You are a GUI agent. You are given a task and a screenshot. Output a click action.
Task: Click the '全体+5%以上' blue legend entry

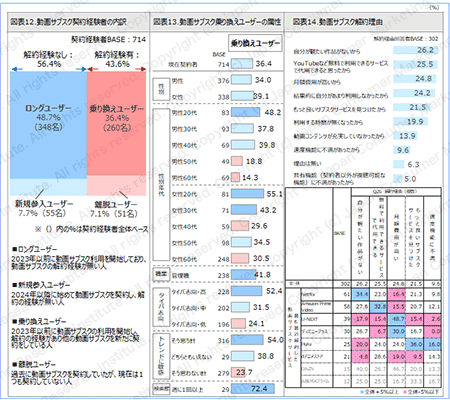pos(379,392)
